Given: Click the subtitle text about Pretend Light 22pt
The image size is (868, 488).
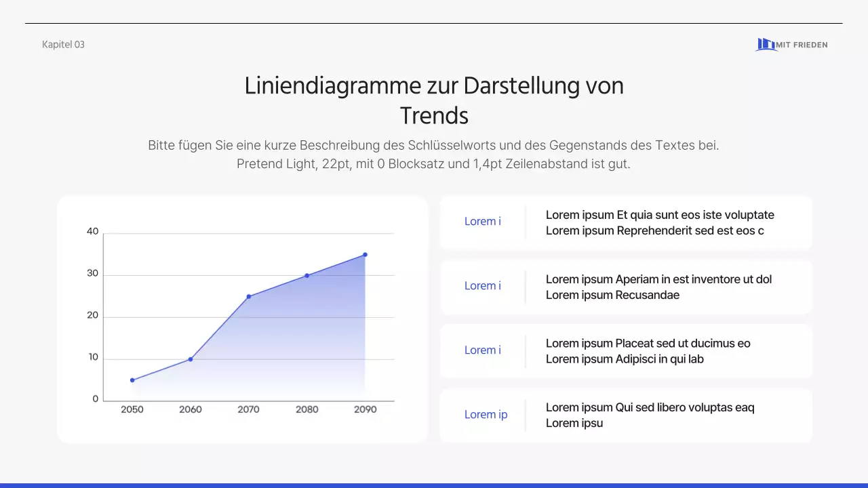Looking at the screenshot, I should coord(433,163).
